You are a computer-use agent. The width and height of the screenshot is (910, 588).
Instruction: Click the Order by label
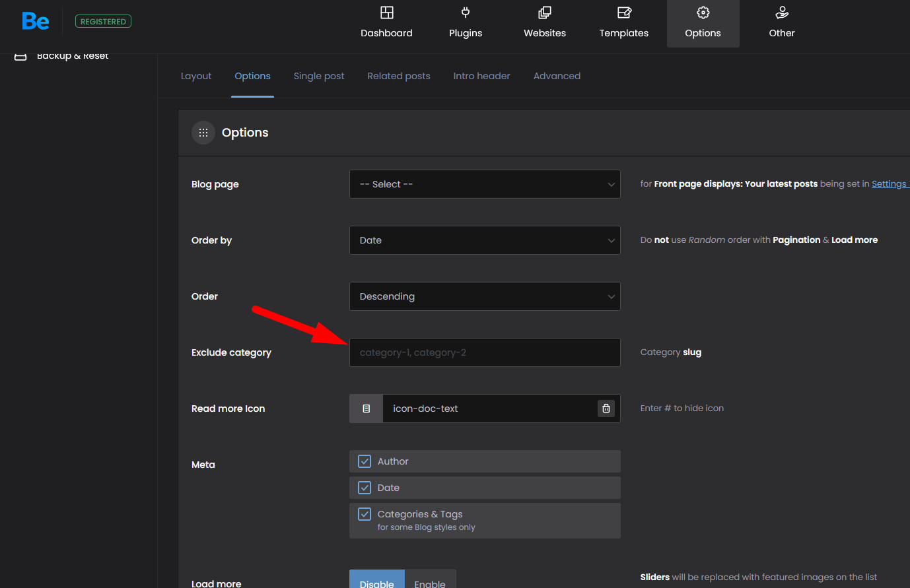tap(211, 240)
